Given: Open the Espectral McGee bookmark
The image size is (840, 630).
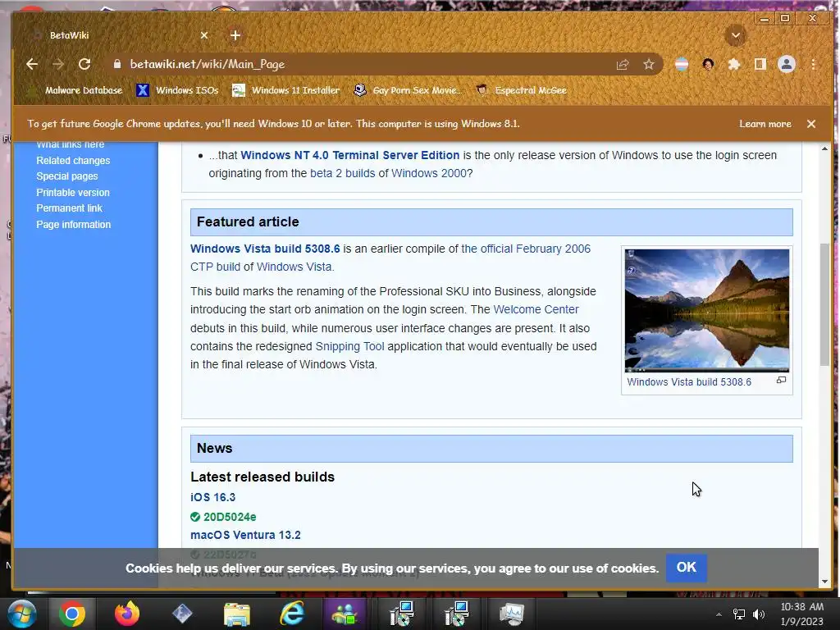Looking at the screenshot, I should pyautogui.click(x=522, y=90).
